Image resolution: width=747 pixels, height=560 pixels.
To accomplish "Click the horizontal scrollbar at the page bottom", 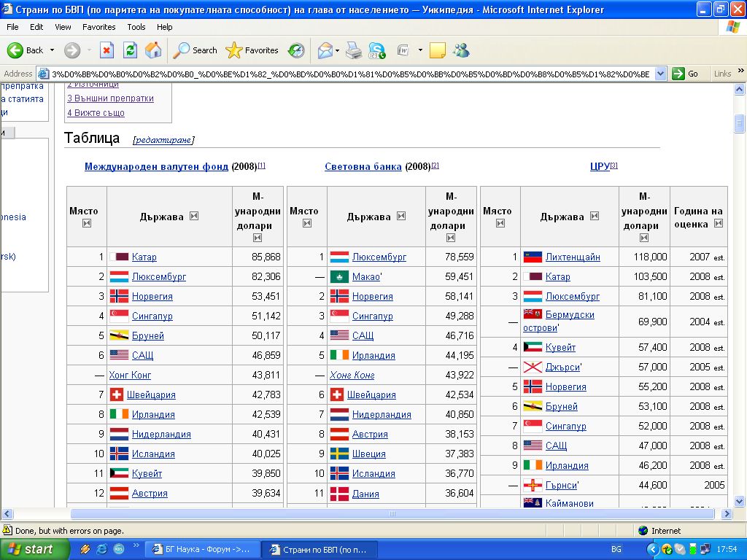I will pos(394,513).
